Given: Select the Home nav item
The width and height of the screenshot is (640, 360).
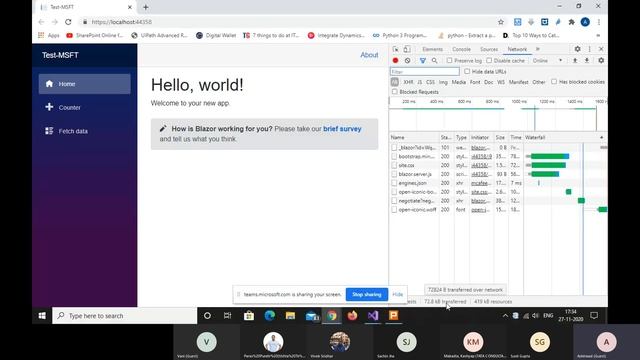Looking at the screenshot, I should (x=84, y=84).
